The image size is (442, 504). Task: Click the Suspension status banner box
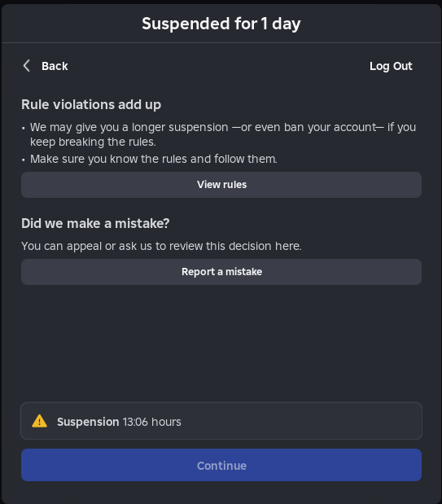tap(221, 421)
